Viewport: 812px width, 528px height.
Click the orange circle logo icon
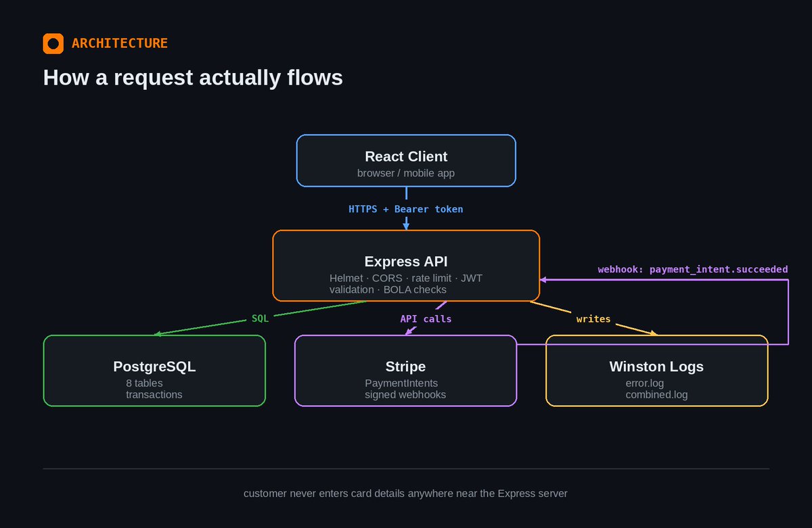(53, 43)
